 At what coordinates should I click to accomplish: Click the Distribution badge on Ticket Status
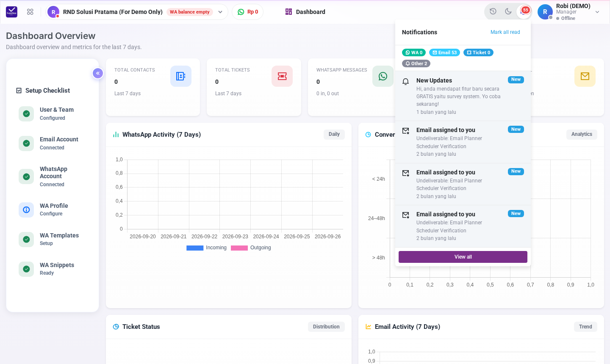tap(326, 327)
